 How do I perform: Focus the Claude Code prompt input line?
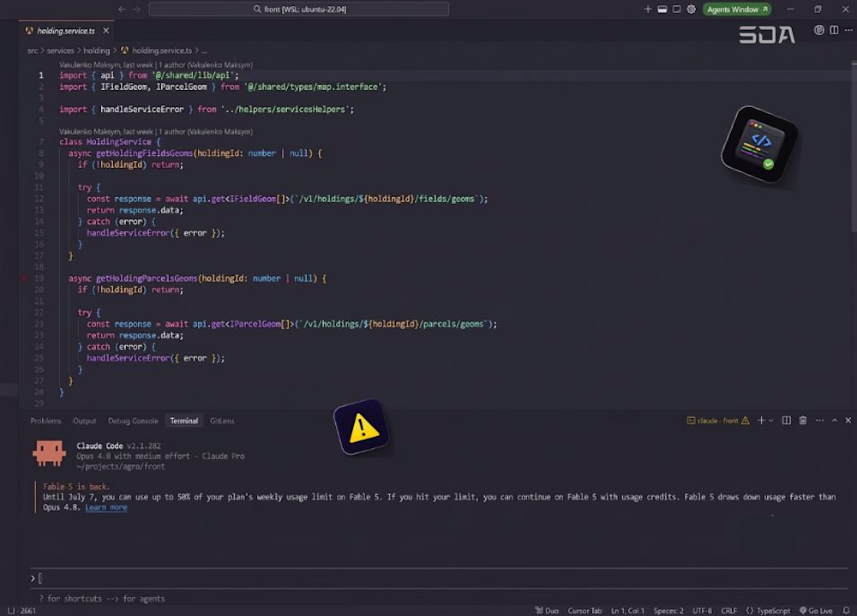tap(439, 578)
